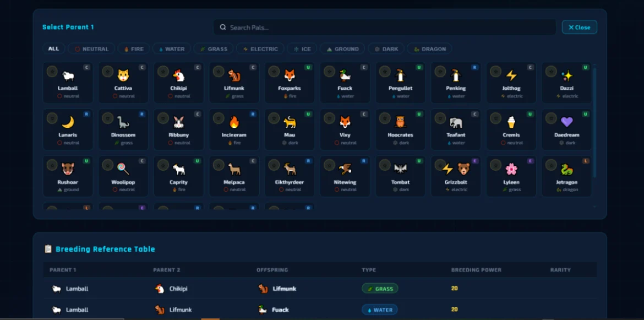This screenshot has width=644, height=320.
Task: Pick the Jetragon dragon card
Action: tap(567, 176)
